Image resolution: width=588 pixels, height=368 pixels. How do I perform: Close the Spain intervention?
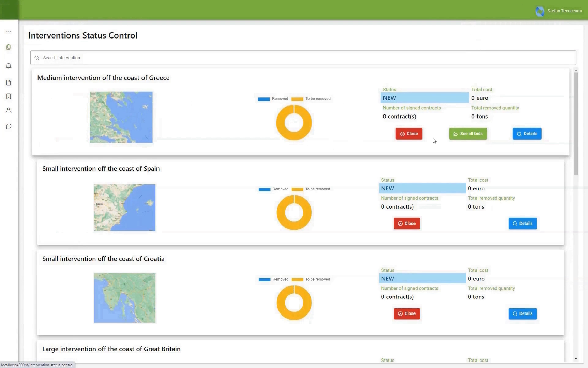pos(407,224)
